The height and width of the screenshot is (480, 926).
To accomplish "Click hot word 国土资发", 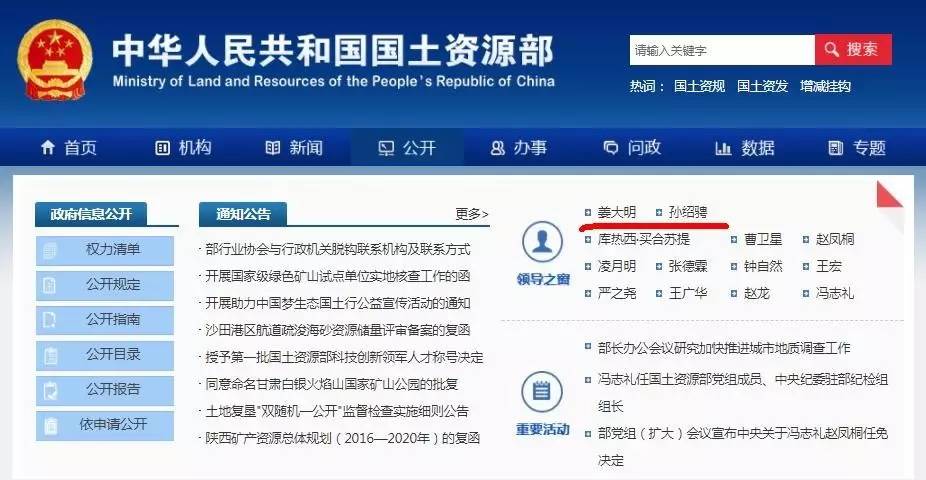I will click(x=762, y=86).
